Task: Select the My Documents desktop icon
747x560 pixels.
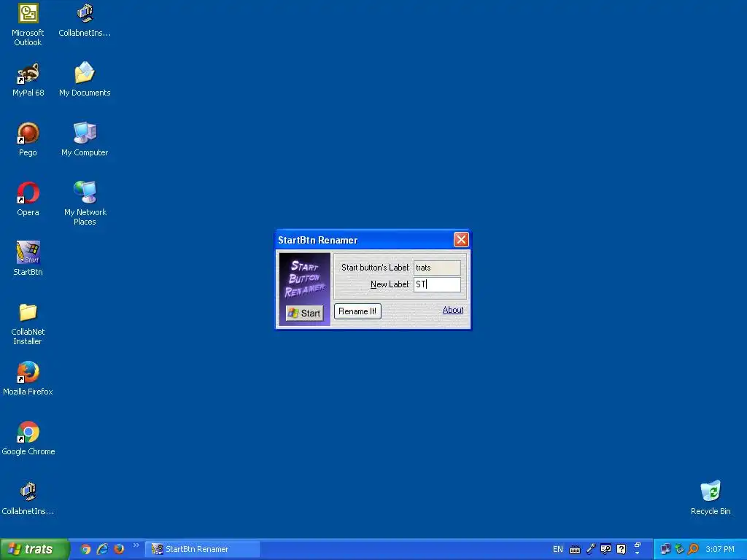Action: click(85, 80)
